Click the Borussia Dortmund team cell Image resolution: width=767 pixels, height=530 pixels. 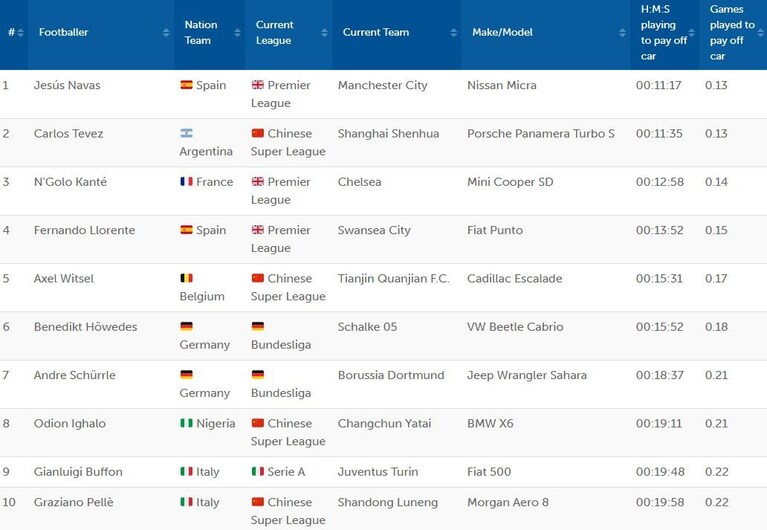pyautogui.click(x=391, y=375)
